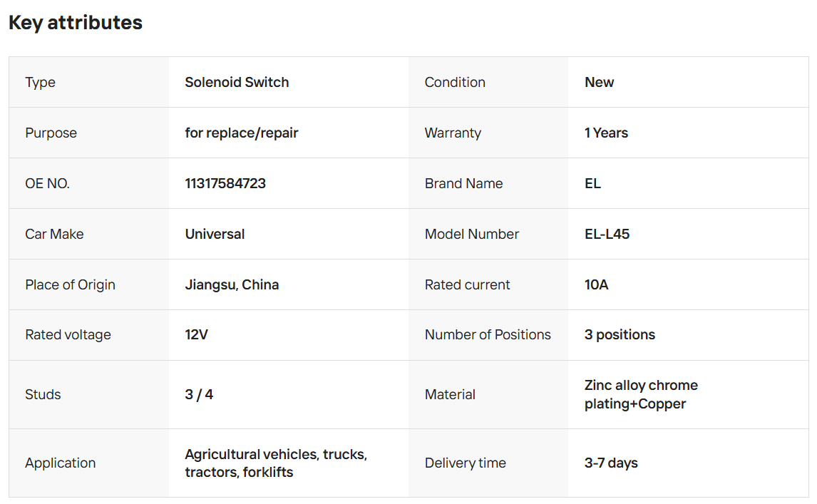Select the EL brand name value
The height and width of the screenshot is (504, 817).
(592, 183)
